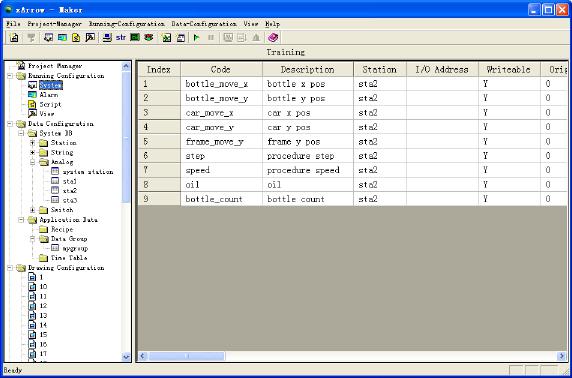Viewport: 572px width, 378px height.
Task: Expand the String folder
Action: point(32,152)
